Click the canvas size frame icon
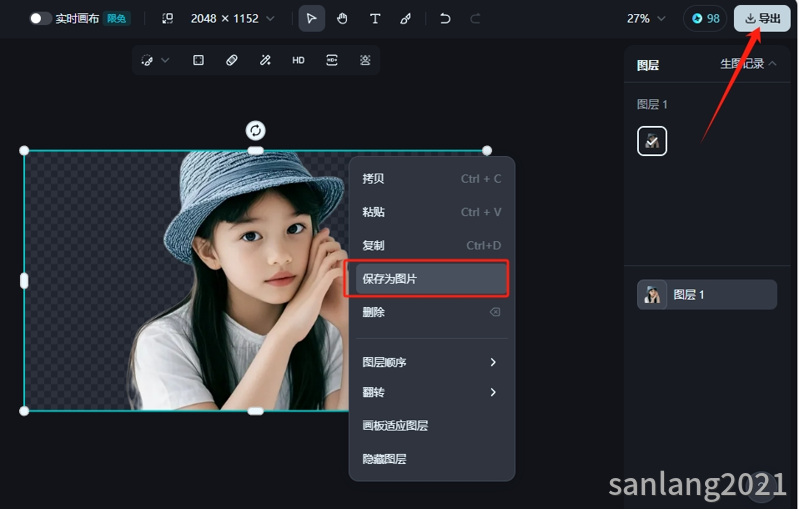Viewport: 799px width, 509px height. (x=168, y=19)
